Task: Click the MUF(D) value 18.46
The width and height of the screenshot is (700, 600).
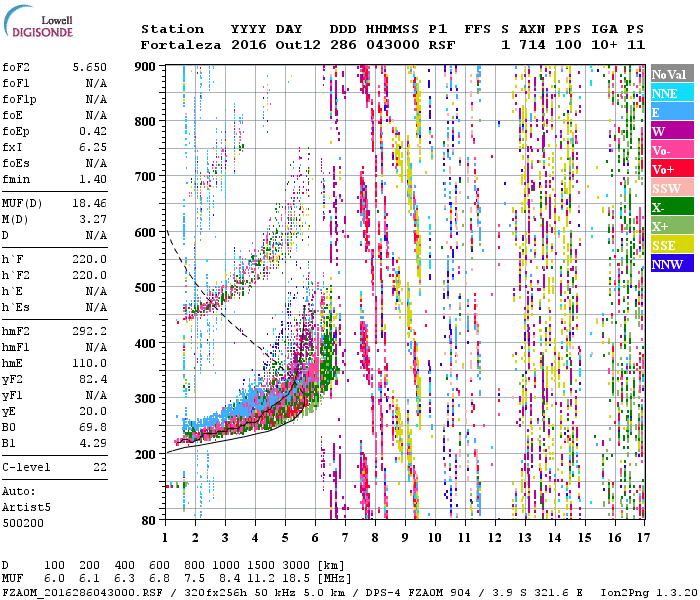Action: pos(90,204)
